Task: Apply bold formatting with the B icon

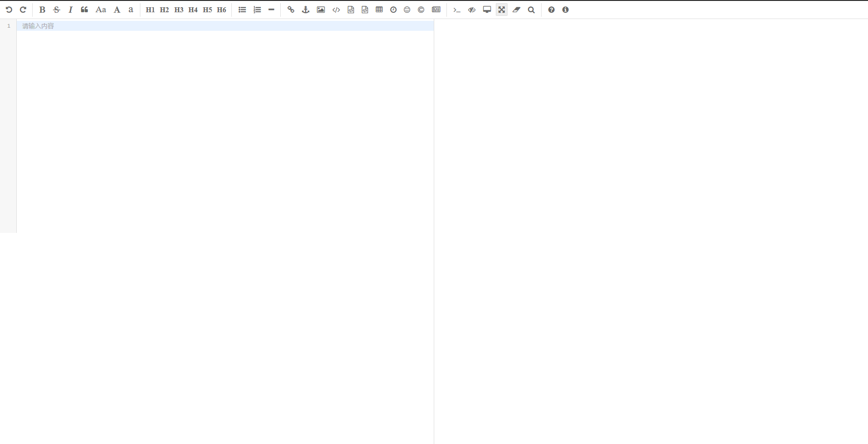Action: (x=42, y=10)
